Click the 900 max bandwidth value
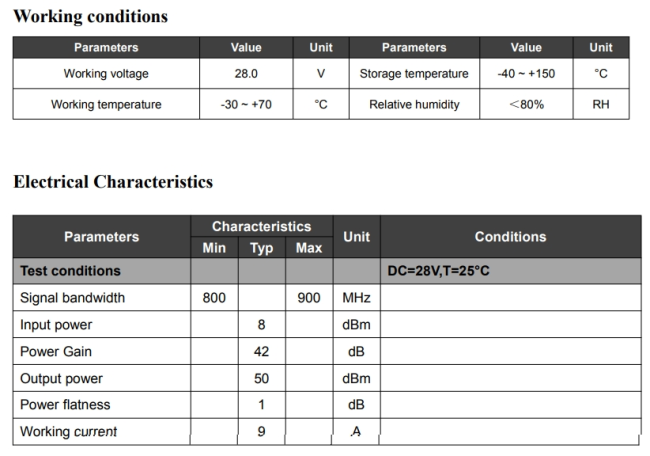The image size is (650, 456). [x=308, y=298]
